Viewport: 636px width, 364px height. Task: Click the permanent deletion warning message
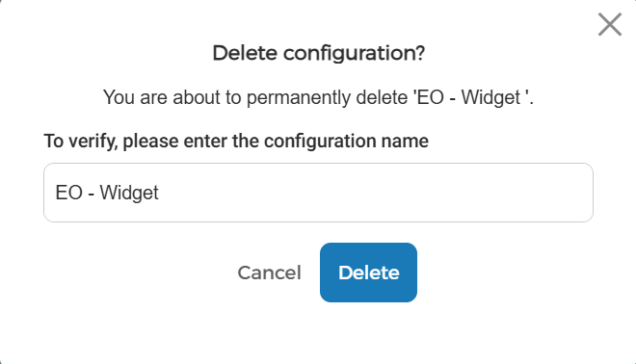point(318,97)
